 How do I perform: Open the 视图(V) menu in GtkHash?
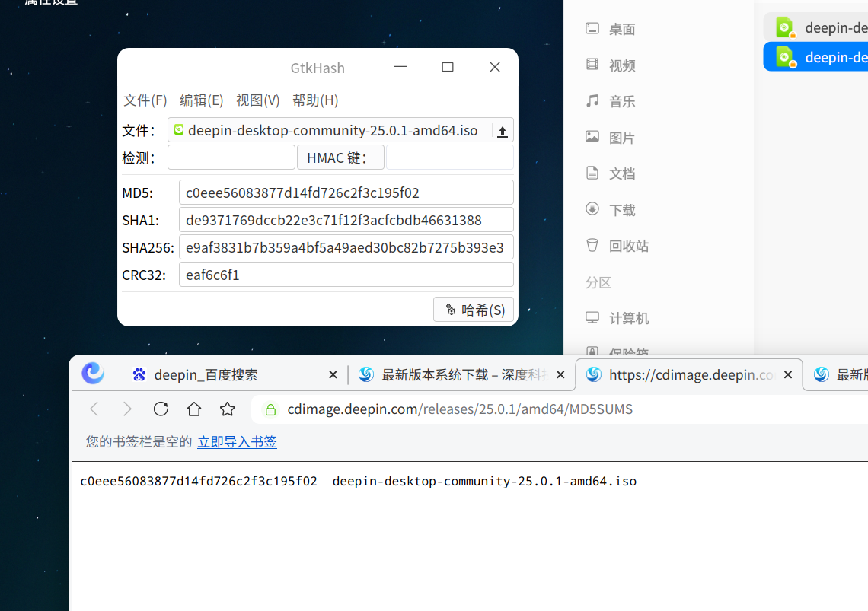tap(258, 100)
